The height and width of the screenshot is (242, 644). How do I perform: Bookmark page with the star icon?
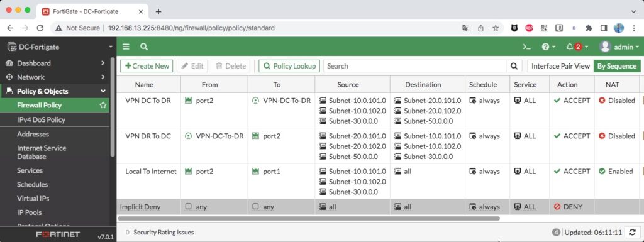click(x=496, y=28)
